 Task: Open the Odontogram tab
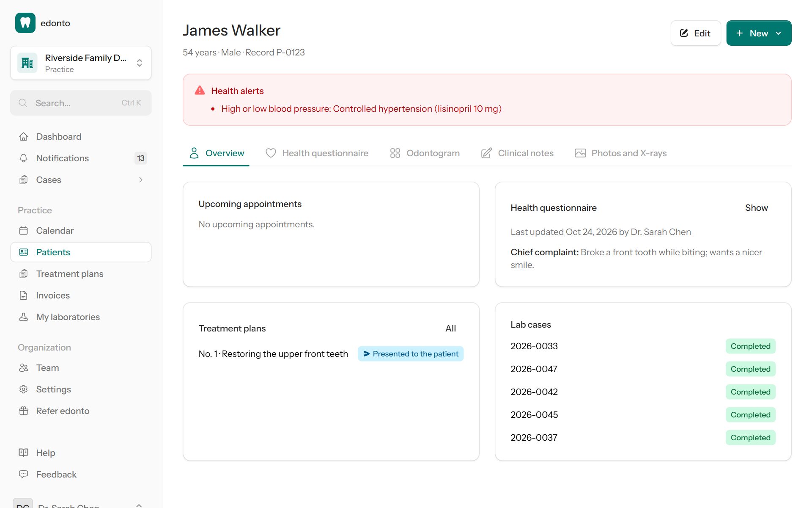(425, 153)
